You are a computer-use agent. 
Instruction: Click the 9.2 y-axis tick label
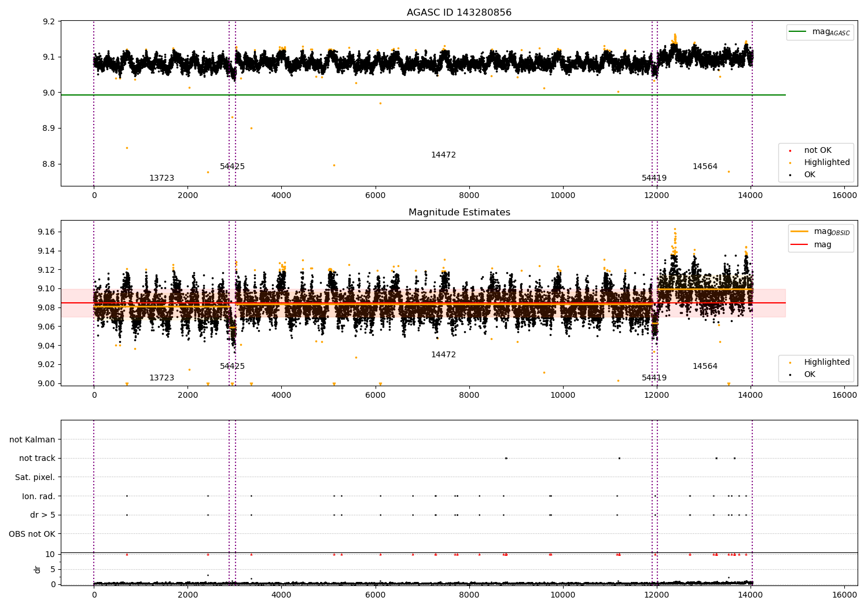(49, 22)
